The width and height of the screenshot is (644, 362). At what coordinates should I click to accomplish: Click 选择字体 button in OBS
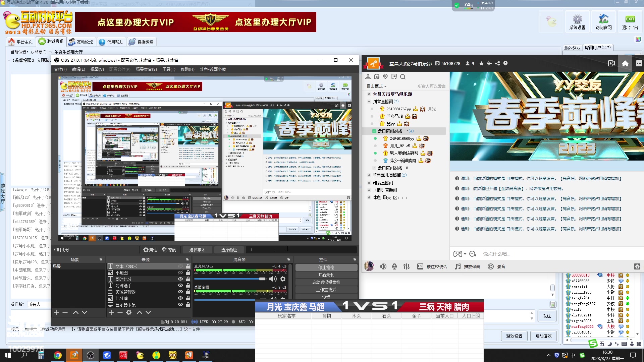[x=197, y=250]
